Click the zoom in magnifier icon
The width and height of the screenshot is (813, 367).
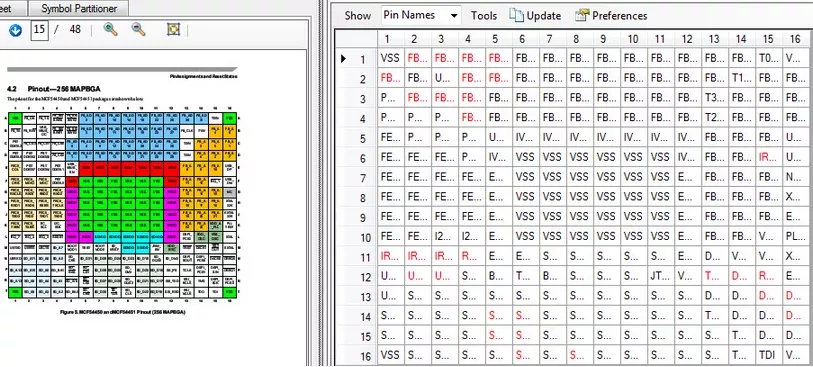(x=110, y=29)
